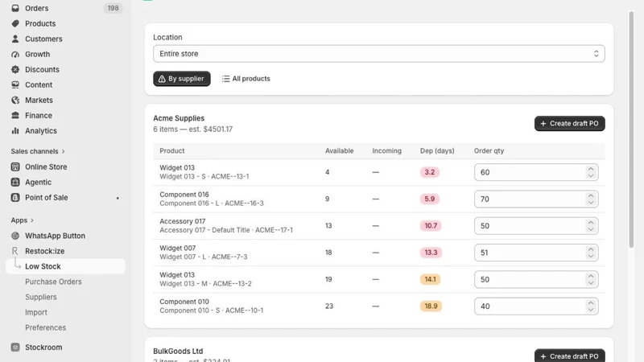The image size is (644, 362).
Task: Go to Stockroom app
Action: tap(43, 348)
